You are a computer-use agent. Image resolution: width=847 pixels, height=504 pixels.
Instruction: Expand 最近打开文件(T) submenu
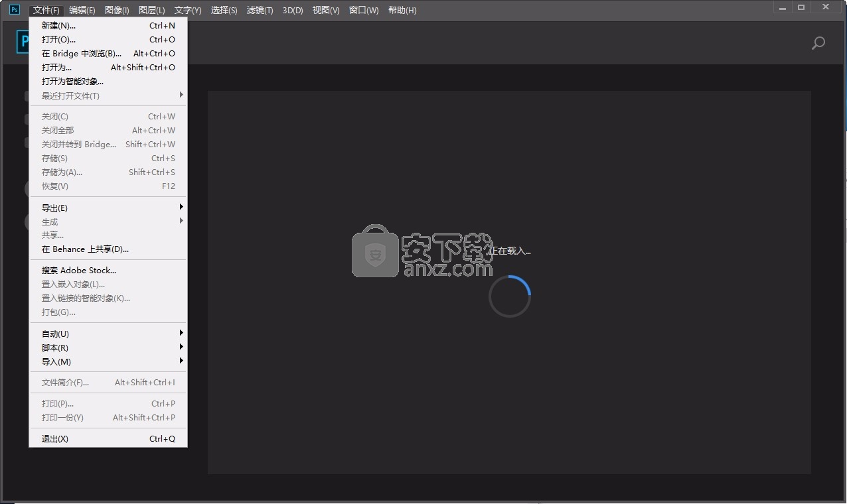108,95
